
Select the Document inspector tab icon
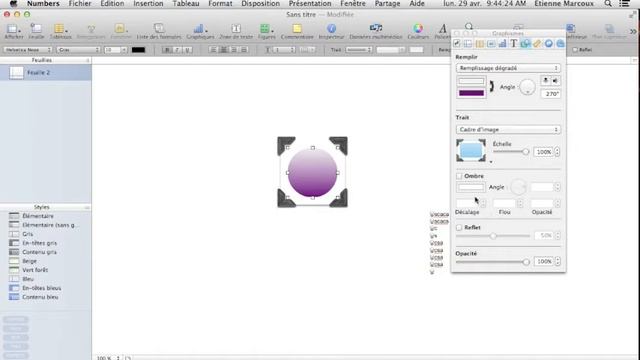pyautogui.click(x=457, y=43)
